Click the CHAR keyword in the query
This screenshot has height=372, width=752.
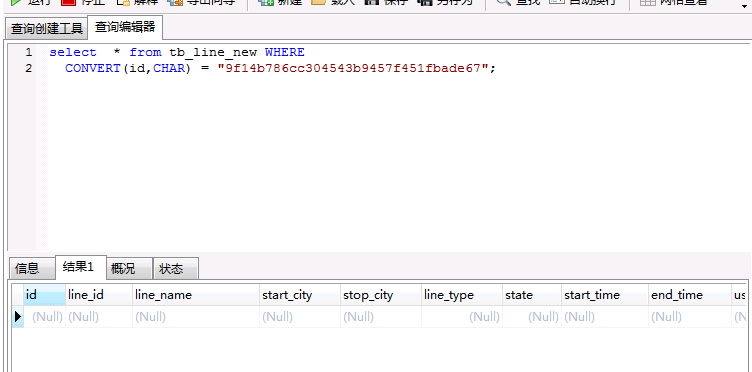169,68
